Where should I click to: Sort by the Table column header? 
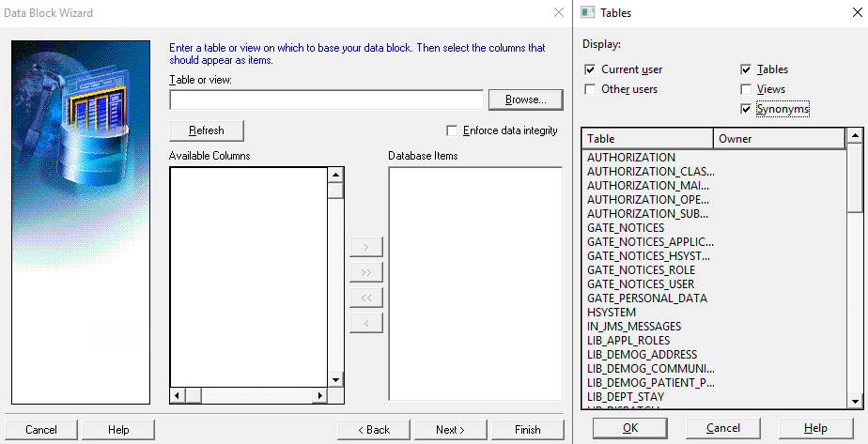coord(647,139)
